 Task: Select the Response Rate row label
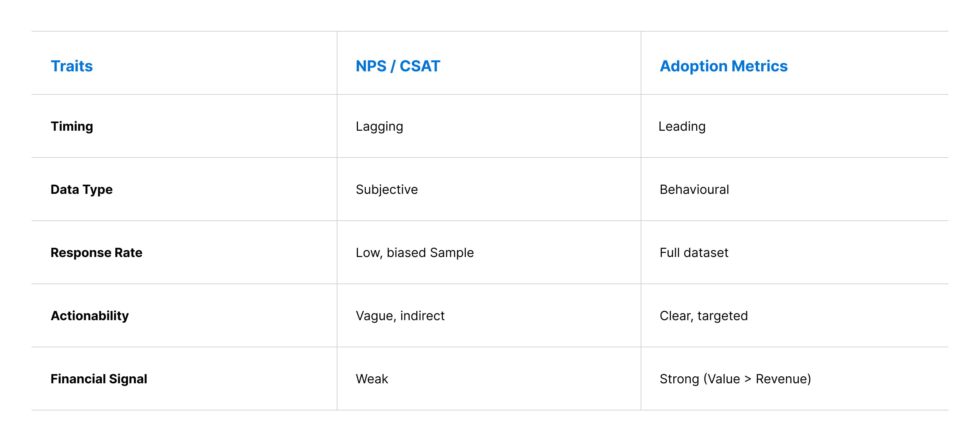(96, 253)
